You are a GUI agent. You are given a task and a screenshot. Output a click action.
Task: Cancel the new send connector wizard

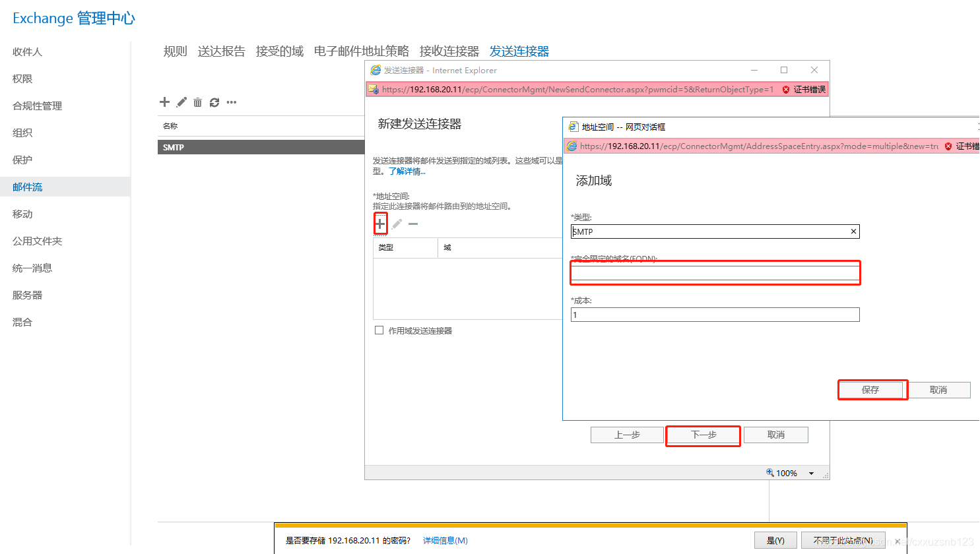(776, 435)
